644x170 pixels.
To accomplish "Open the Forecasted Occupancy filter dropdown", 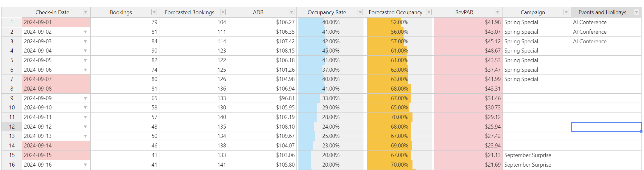I will coord(429,12).
